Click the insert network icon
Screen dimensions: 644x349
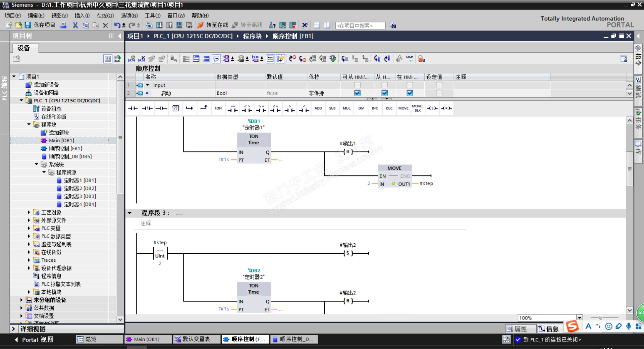click(131, 59)
